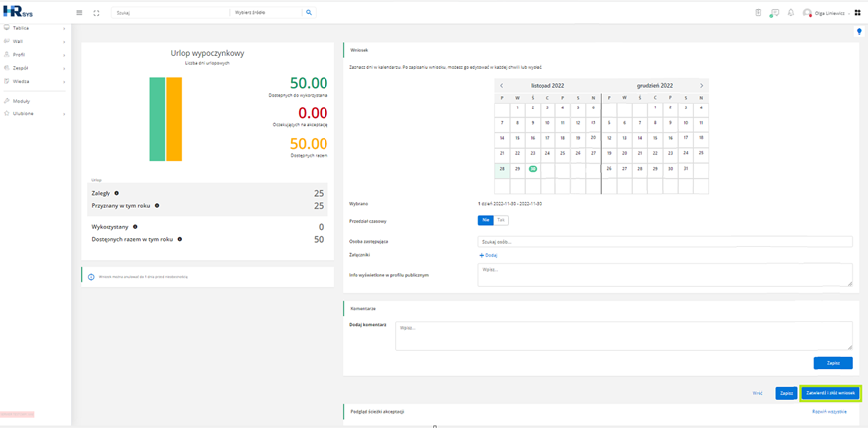The width and height of the screenshot is (868, 428).
Task: Click the orange bar in leave chart
Action: [x=174, y=119]
